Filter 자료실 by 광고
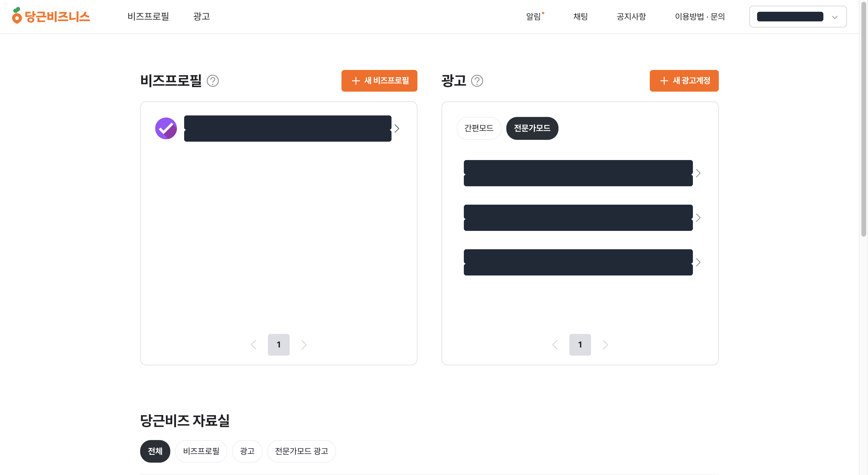Viewport: 868px width, 475px height. click(247, 451)
